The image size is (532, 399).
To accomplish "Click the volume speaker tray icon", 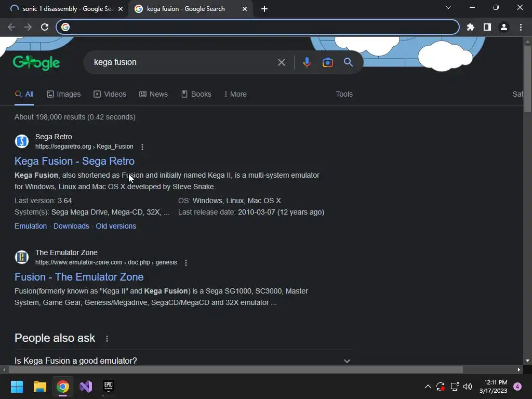I will click(468, 387).
